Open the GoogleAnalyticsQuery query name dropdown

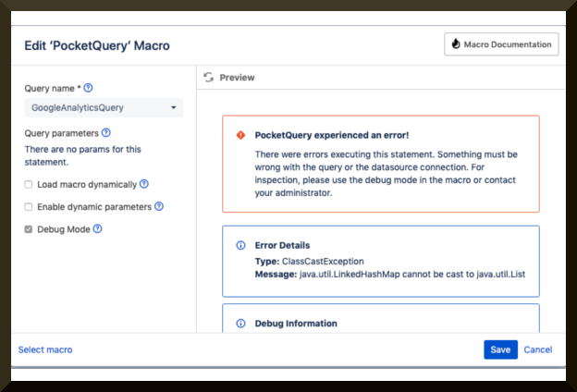click(104, 107)
